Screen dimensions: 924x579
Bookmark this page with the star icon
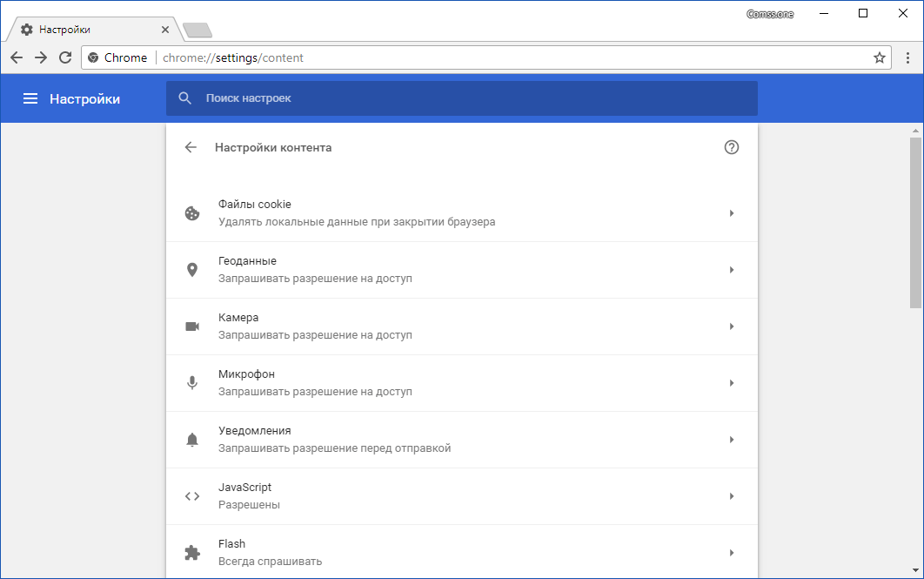[x=880, y=57]
